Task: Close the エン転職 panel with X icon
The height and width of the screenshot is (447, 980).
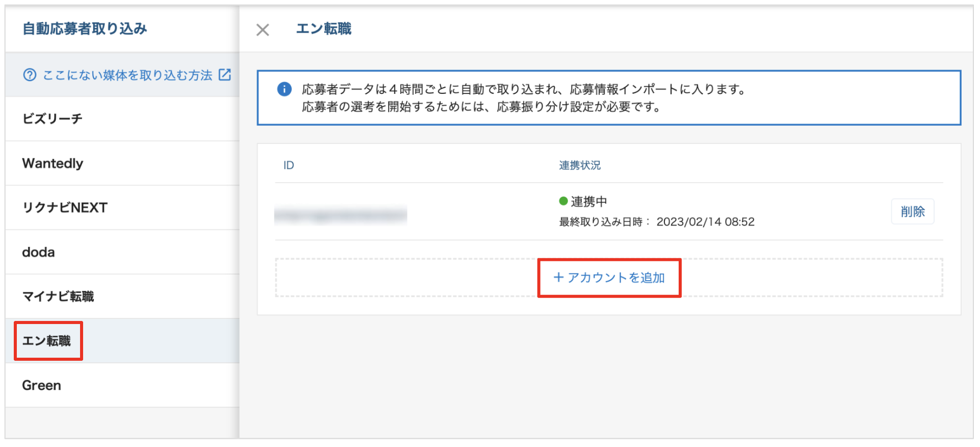Action: point(263,30)
